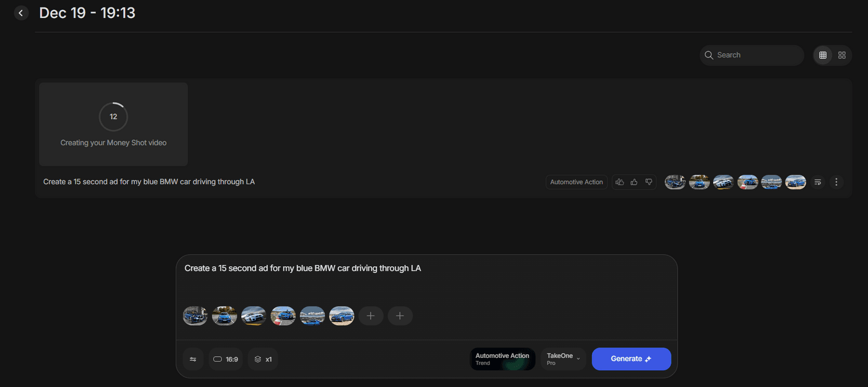Open the Automotive Action trend selector
Image resolution: width=868 pixels, height=387 pixels.
point(502,359)
